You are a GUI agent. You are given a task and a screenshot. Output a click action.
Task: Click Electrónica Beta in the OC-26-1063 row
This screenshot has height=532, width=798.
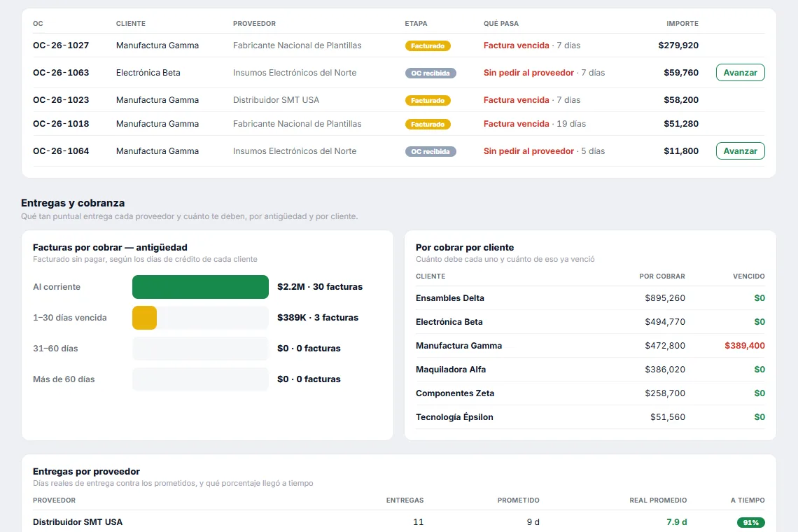148,73
